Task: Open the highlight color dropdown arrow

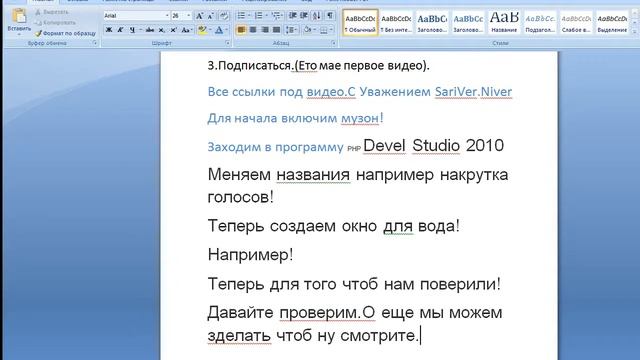Action: coord(210,30)
